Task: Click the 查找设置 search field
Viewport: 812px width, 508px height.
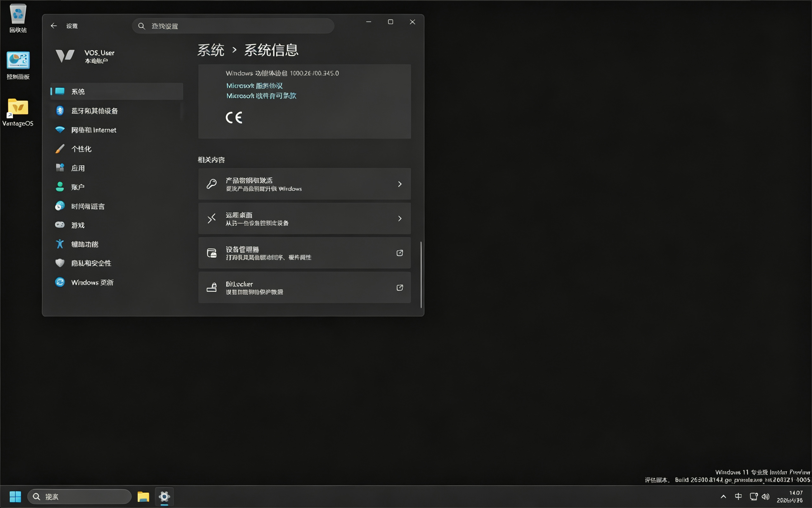Action: coord(233,26)
